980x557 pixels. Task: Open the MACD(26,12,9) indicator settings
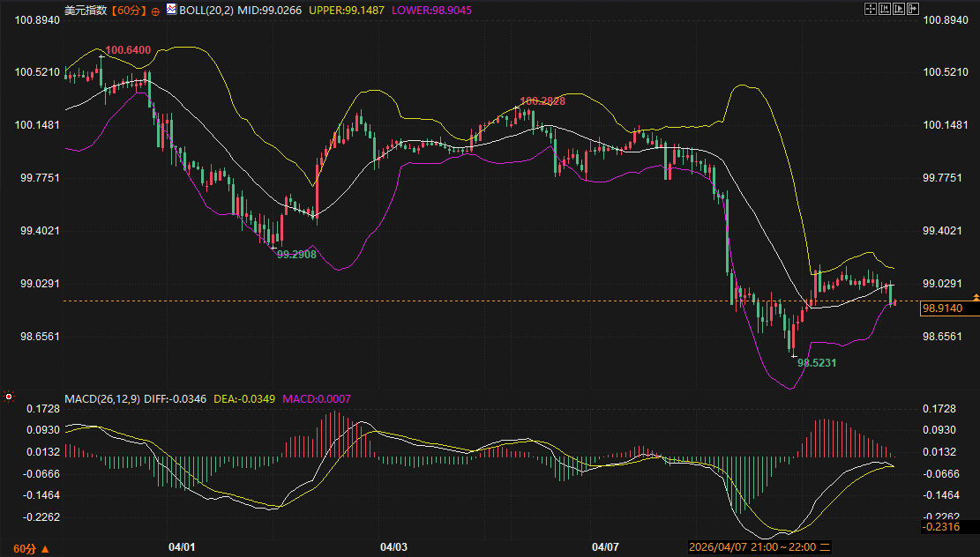102,399
